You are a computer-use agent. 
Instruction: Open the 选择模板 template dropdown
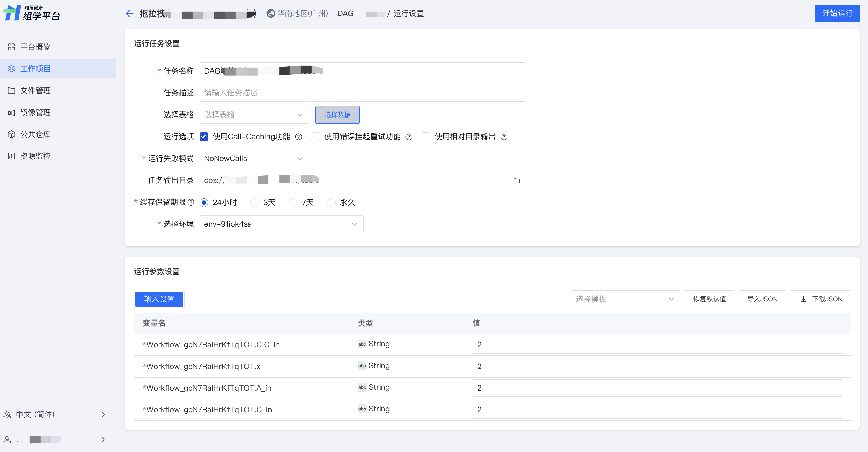point(625,299)
